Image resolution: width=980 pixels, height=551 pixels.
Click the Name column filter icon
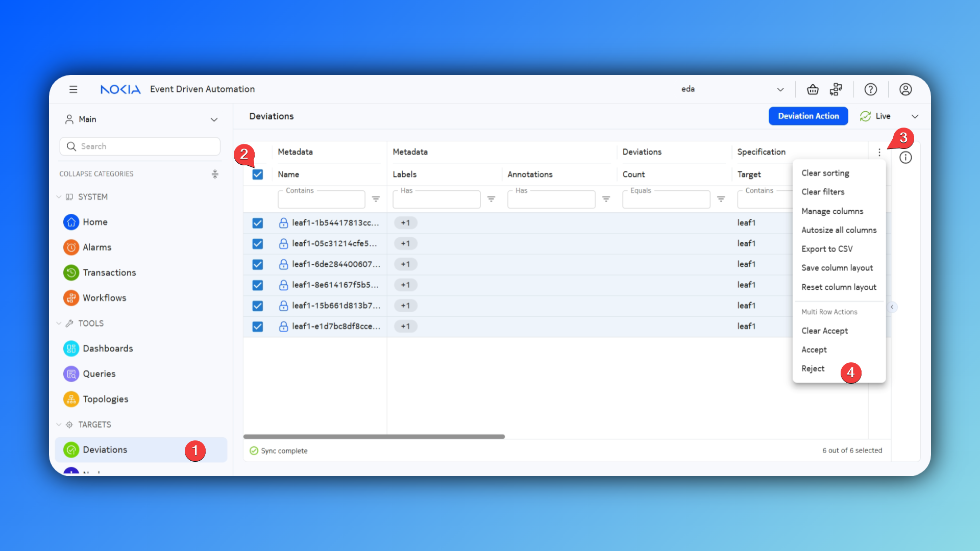[376, 199]
